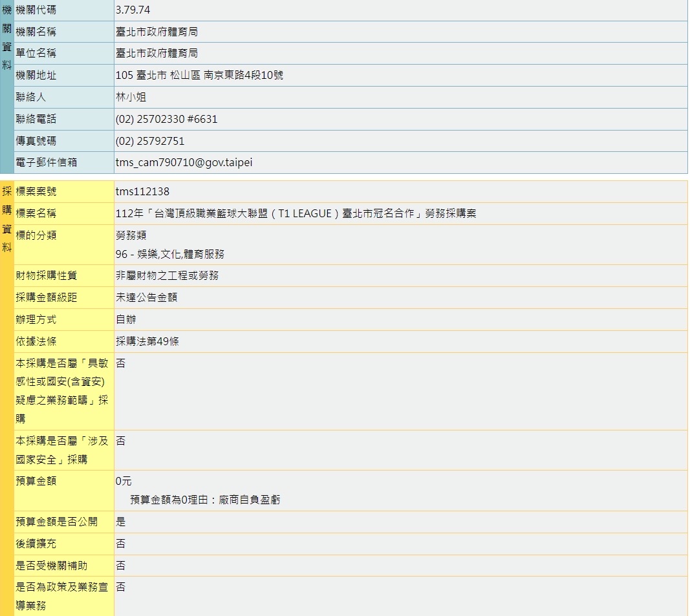Click the contact person name 林小姐
Viewport: 690px width, 616px height.
tap(131, 97)
